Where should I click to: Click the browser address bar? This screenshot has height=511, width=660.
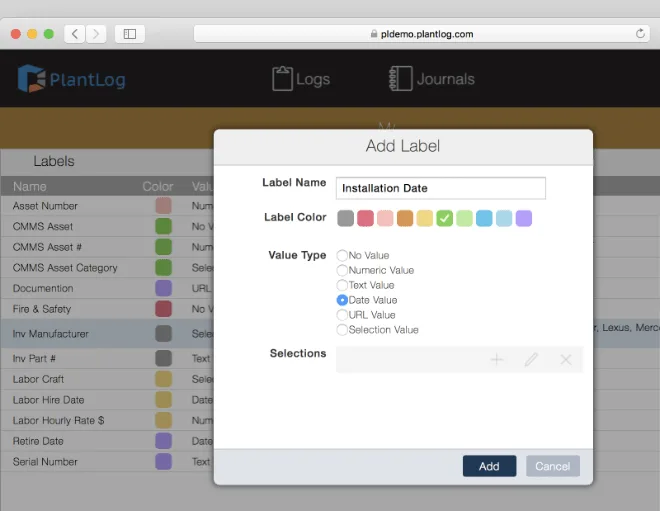pos(422,34)
